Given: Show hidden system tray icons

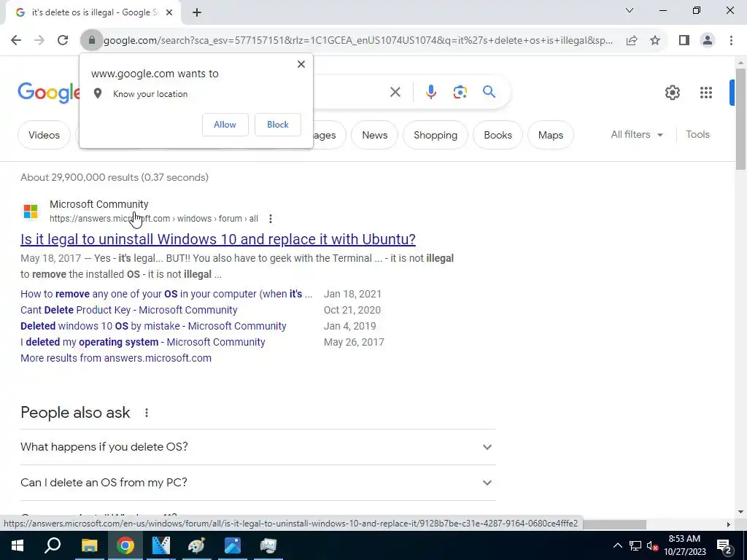Looking at the screenshot, I should 617,545.
